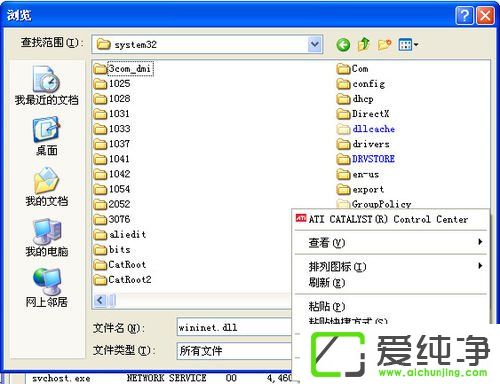Screen dimensions: 500x384
Task: Open the Views menu icon
Action: pos(408,44)
